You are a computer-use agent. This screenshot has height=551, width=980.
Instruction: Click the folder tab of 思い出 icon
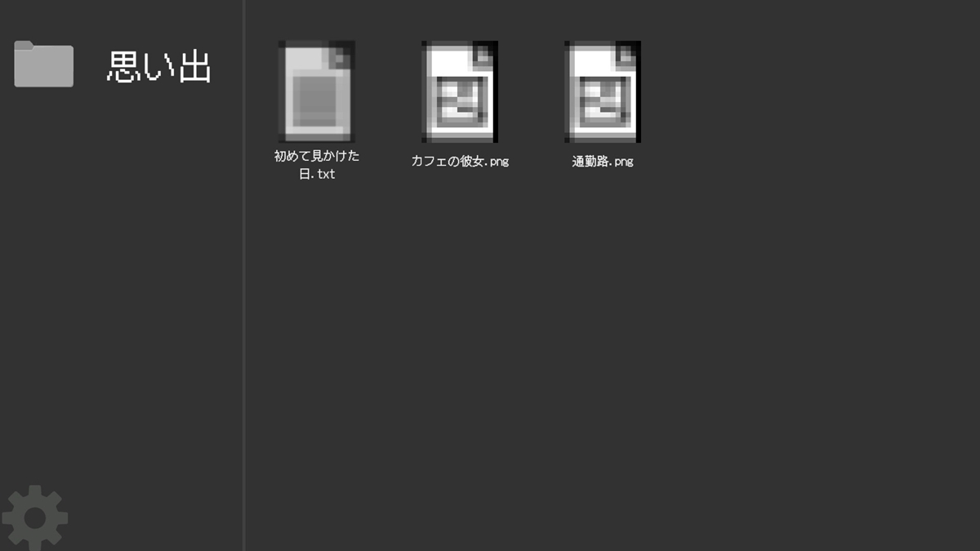pyautogui.click(x=26, y=45)
